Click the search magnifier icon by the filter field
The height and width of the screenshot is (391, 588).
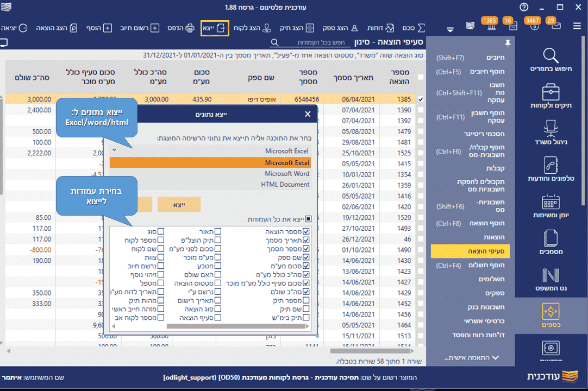point(275,42)
